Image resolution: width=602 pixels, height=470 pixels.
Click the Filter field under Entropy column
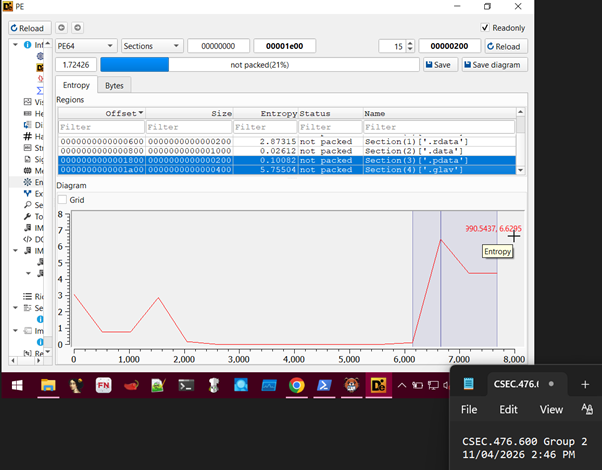[265, 127]
